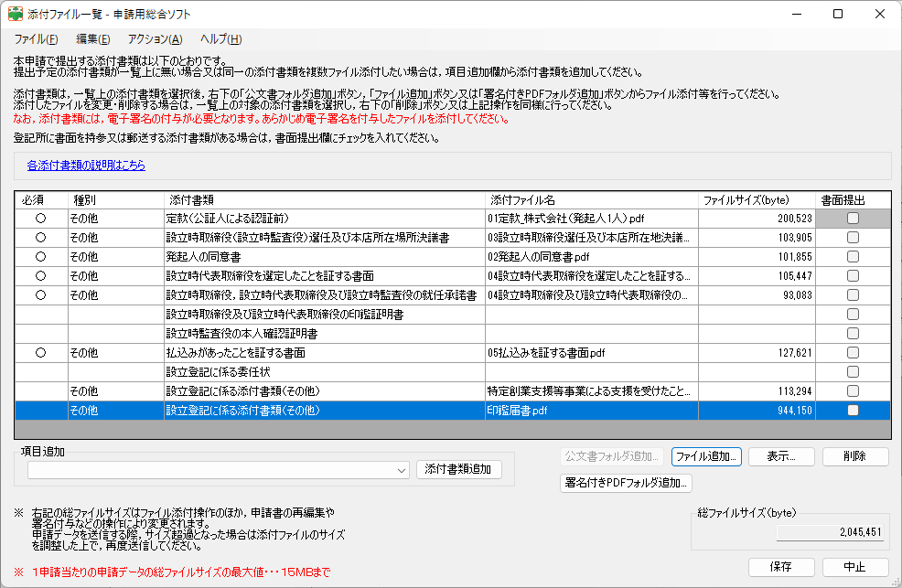
Task: Open the ヘルプ(H) menu
Action: point(220,39)
